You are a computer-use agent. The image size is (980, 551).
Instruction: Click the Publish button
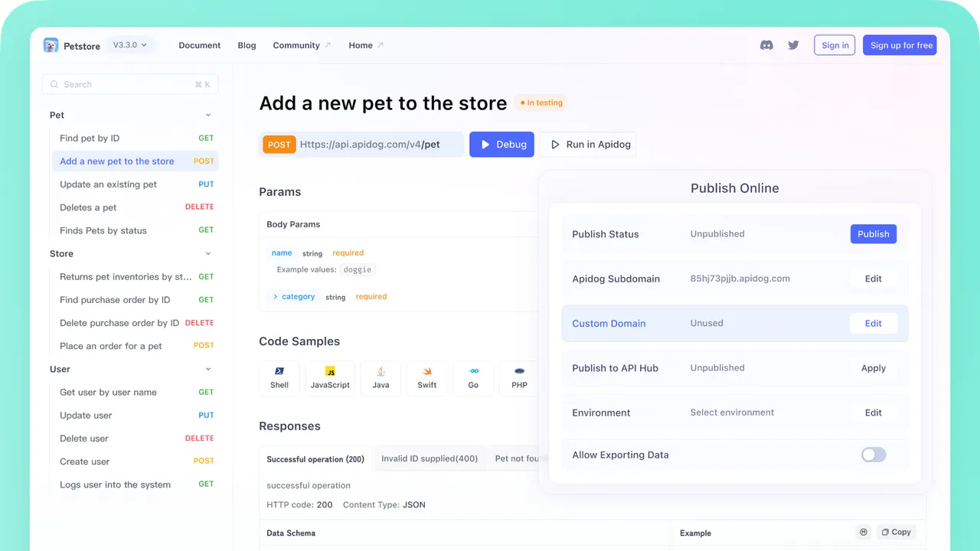874,234
